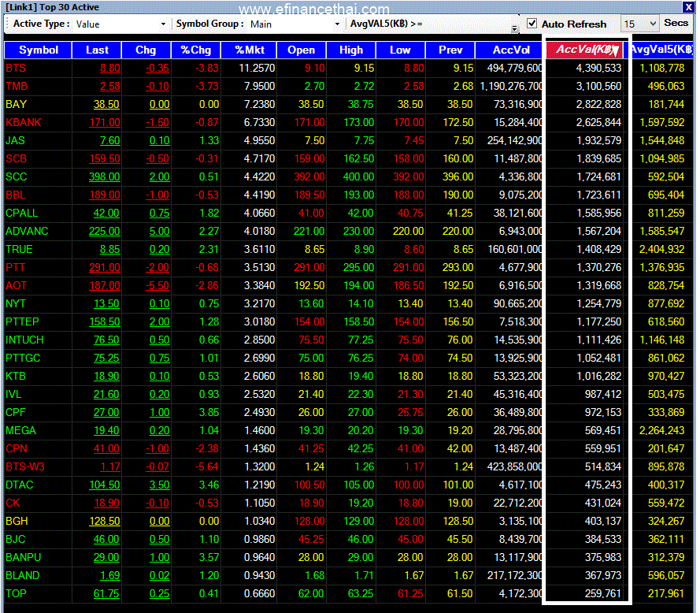The image size is (700, 613).
Task: Select the INTUCH symbol
Action: pos(24,340)
